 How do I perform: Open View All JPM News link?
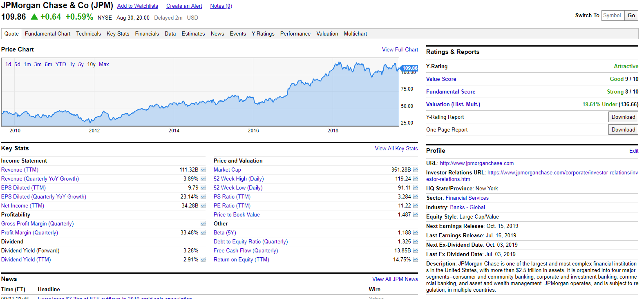tap(395, 279)
